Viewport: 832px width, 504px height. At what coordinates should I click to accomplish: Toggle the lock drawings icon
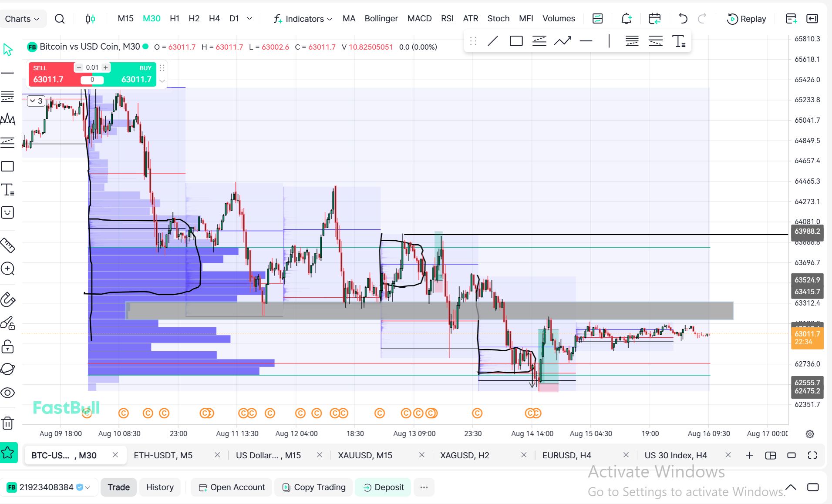pos(8,347)
